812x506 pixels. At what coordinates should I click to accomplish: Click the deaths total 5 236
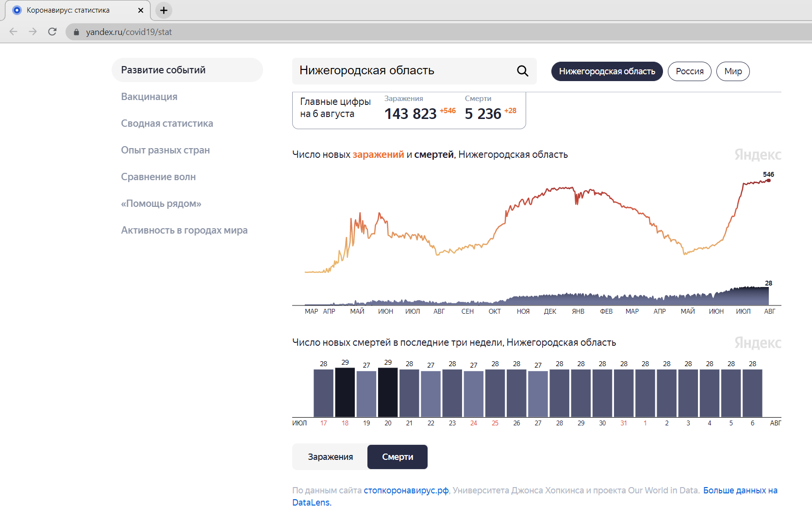[x=483, y=114]
